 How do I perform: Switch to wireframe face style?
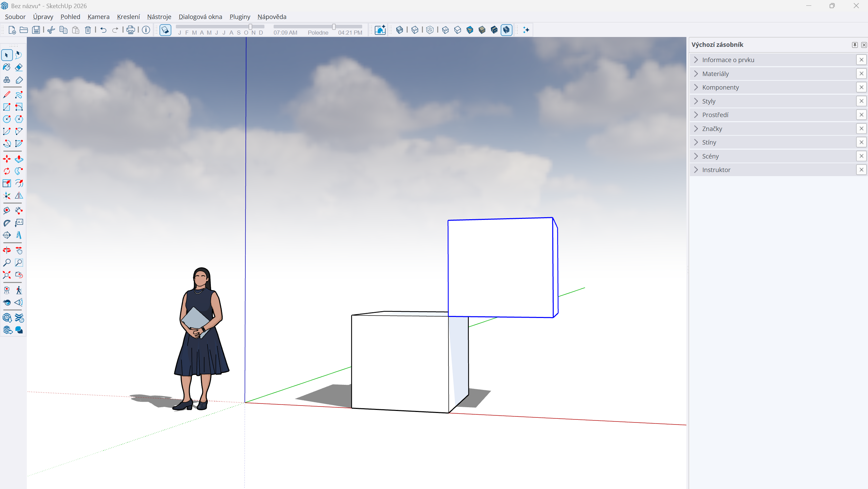point(445,30)
